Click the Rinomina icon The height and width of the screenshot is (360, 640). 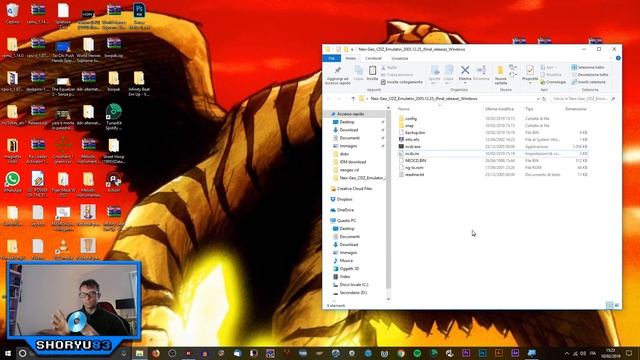point(481,70)
